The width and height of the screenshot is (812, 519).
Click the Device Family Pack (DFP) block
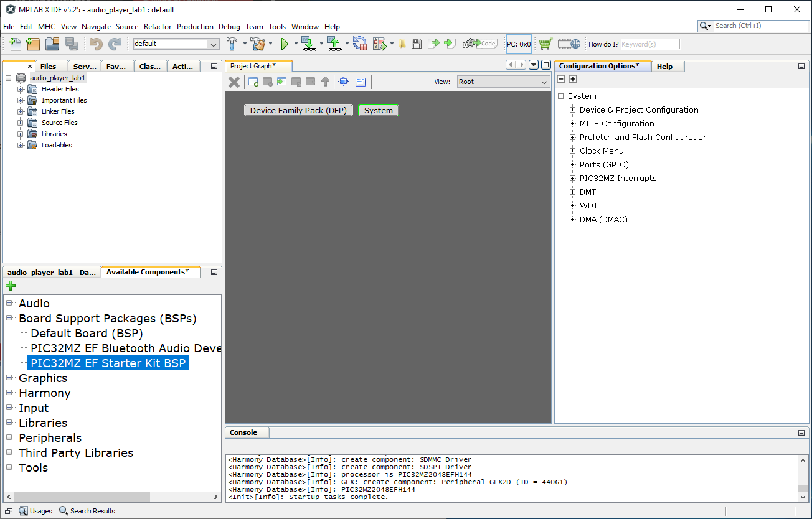tap(299, 110)
